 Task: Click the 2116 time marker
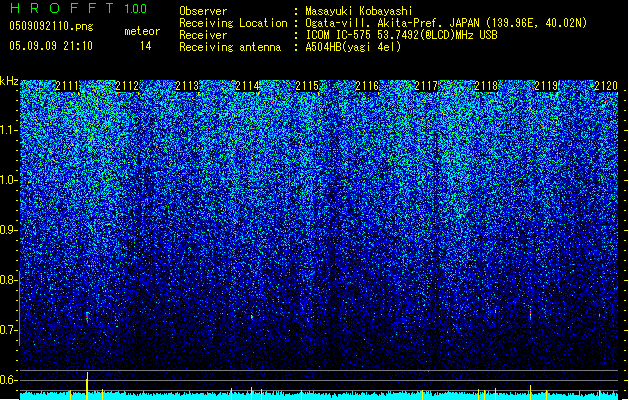click(367, 86)
